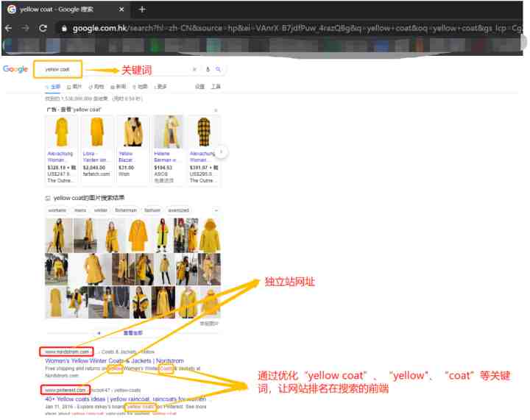Switch to the 地图 (Maps) tab
530x420 pixels.
141,87
